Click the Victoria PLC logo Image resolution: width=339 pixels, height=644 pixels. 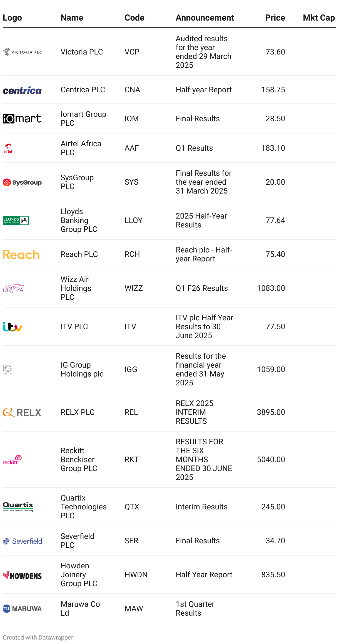tap(22, 52)
